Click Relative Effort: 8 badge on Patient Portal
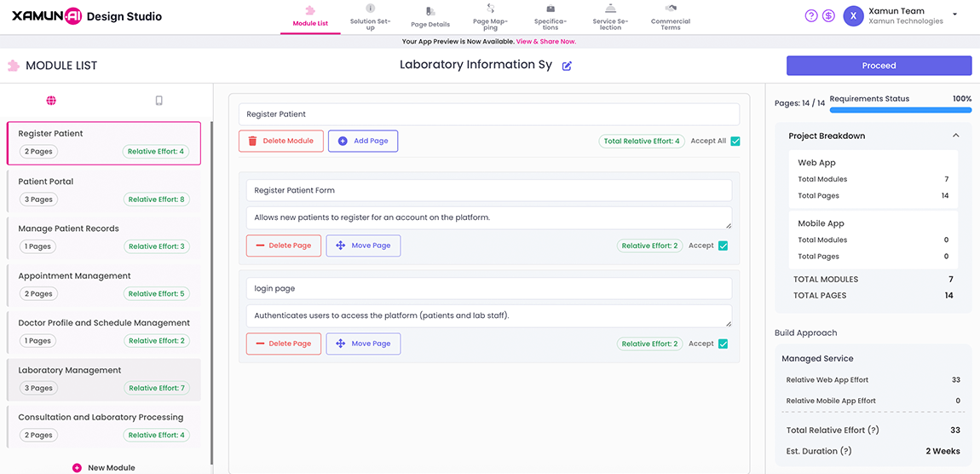Image resolution: width=980 pixels, height=474 pixels. coord(156,199)
